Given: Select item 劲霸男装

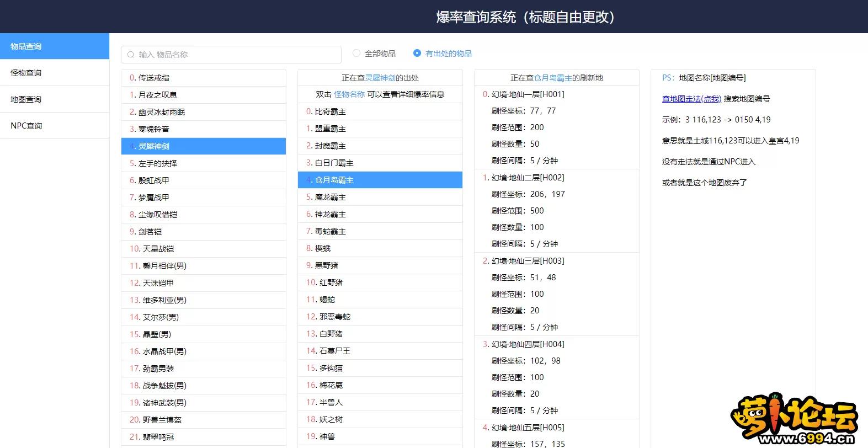Looking at the screenshot, I should 204,369.
